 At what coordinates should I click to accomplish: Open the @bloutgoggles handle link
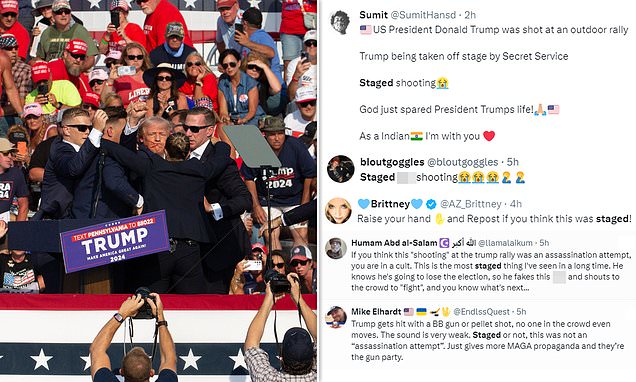(463, 162)
